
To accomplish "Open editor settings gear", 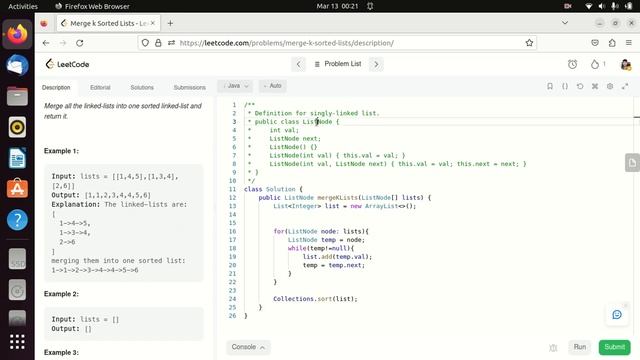I will click(610, 86).
